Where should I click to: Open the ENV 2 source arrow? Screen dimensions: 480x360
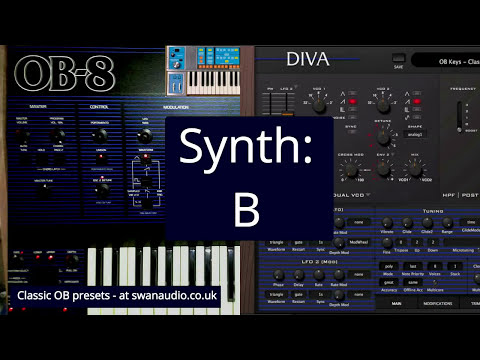click(x=393, y=154)
